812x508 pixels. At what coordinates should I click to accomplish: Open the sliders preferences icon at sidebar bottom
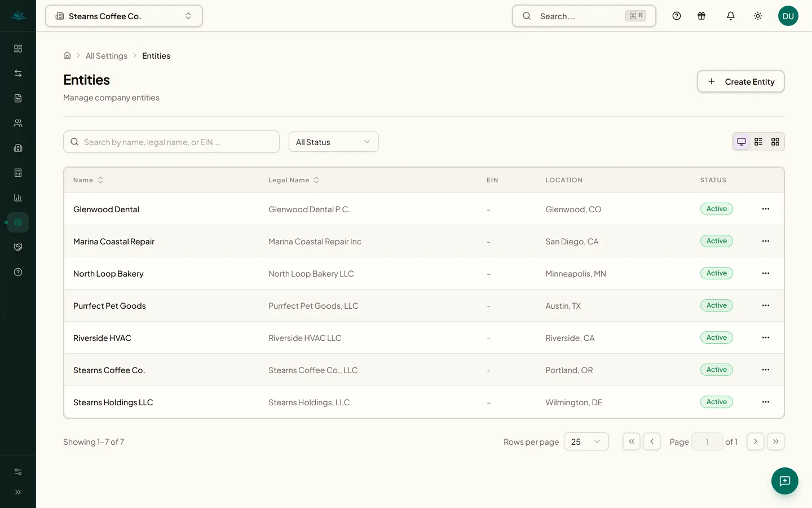[x=18, y=472]
